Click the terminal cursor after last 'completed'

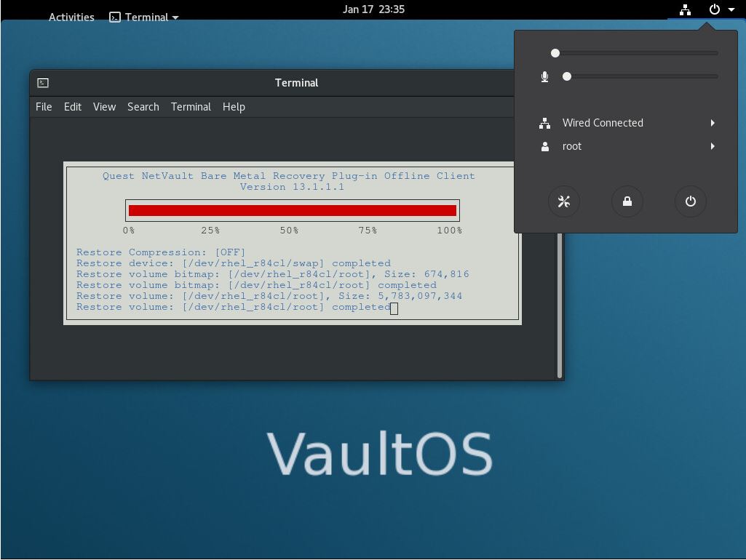(x=394, y=308)
